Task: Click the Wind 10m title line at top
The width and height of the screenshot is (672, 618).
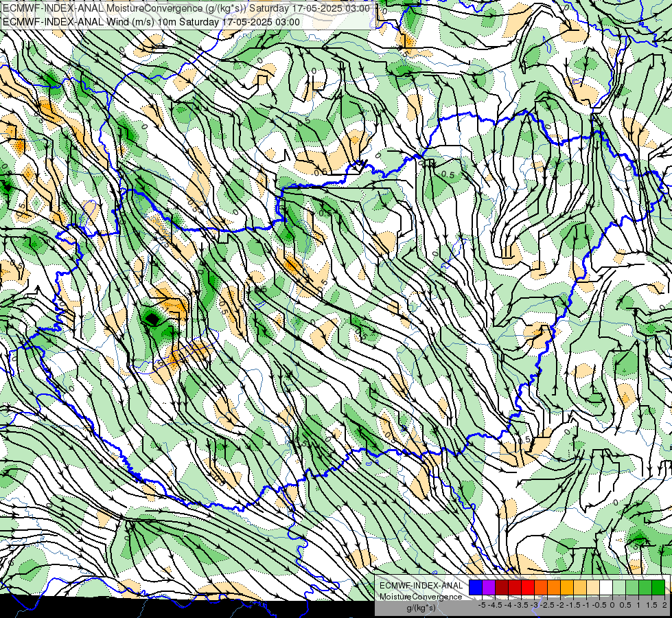Action: 151,22
